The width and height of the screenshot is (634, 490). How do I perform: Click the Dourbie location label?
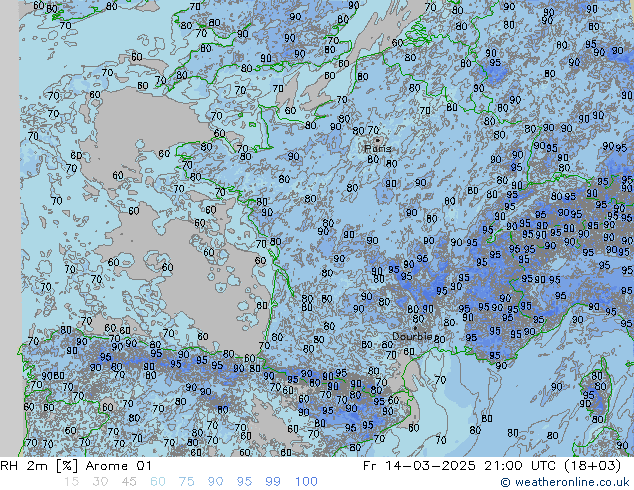click(412, 336)
